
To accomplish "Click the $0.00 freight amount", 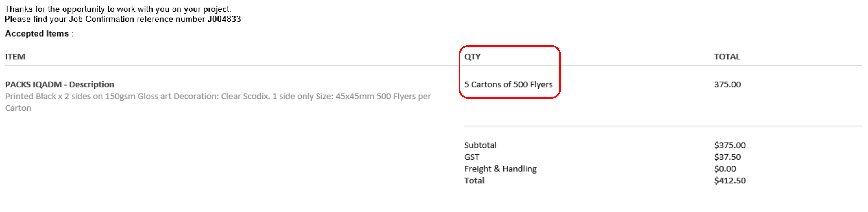I will (x=725, y=169).
